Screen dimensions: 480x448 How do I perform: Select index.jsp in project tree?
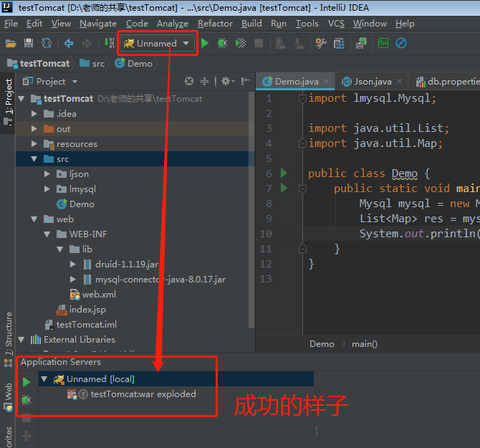(81, 310)
